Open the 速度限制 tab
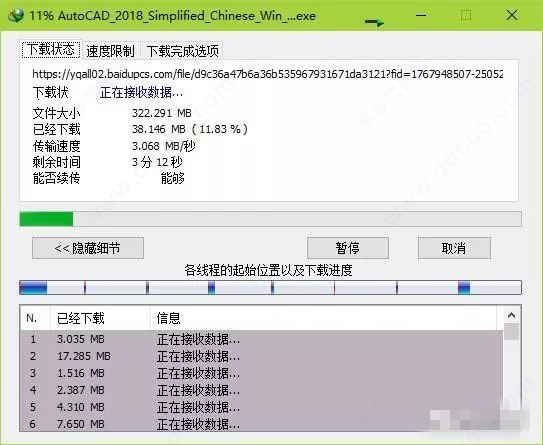 (110, 51)
